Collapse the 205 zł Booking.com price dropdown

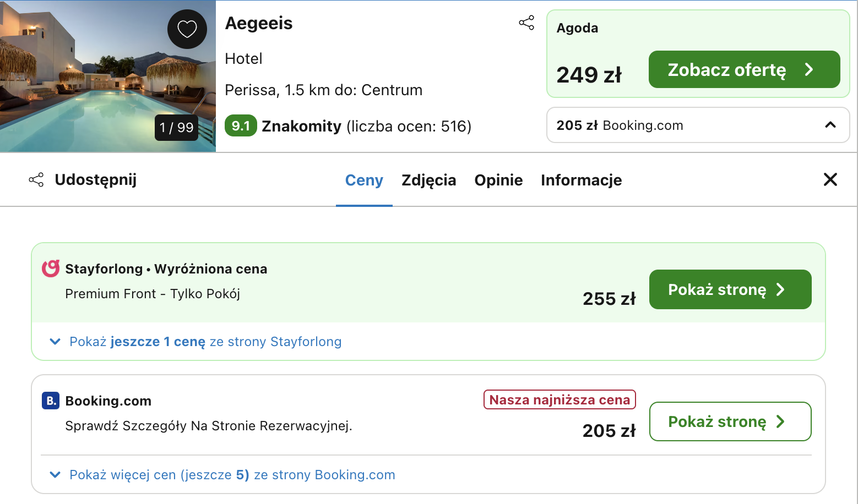point(698,125)
